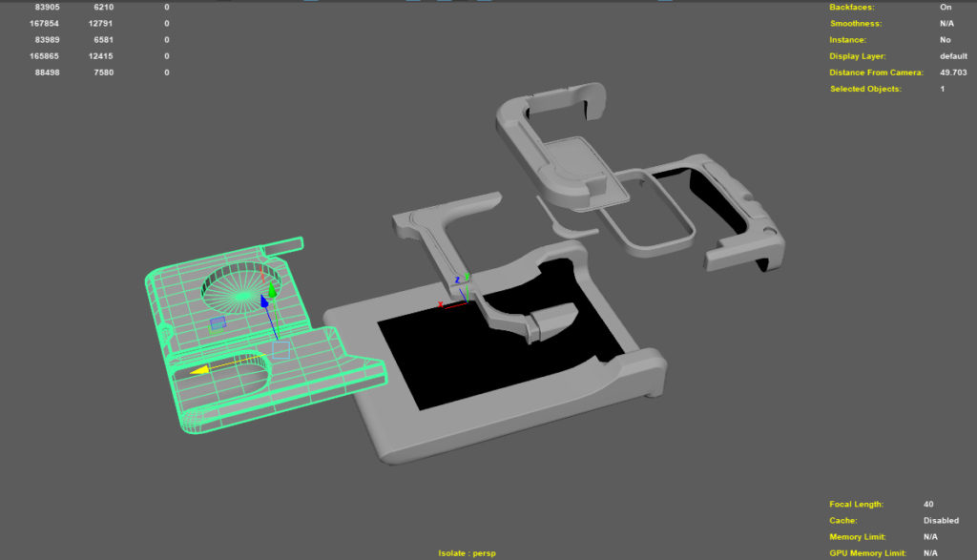Click the red X label on origin axis
This screenshot has height=560, width=977.
(x=440, y=304)
